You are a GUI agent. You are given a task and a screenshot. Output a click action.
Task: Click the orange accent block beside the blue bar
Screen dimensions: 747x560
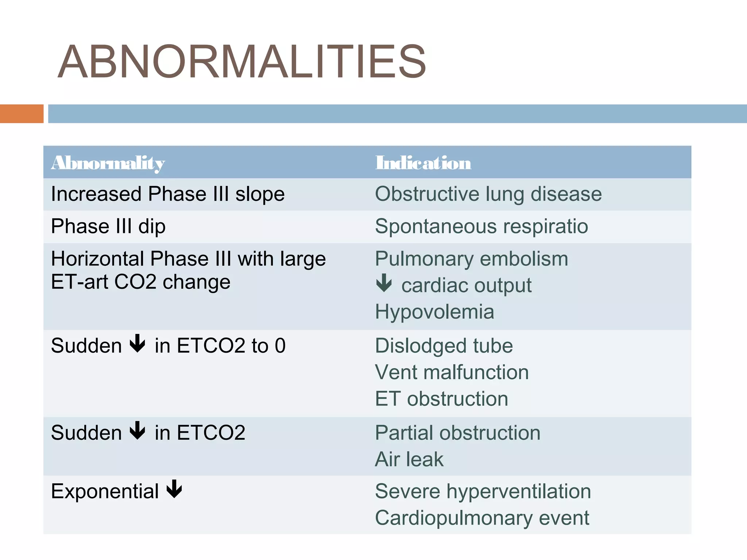tap(22, 114)
